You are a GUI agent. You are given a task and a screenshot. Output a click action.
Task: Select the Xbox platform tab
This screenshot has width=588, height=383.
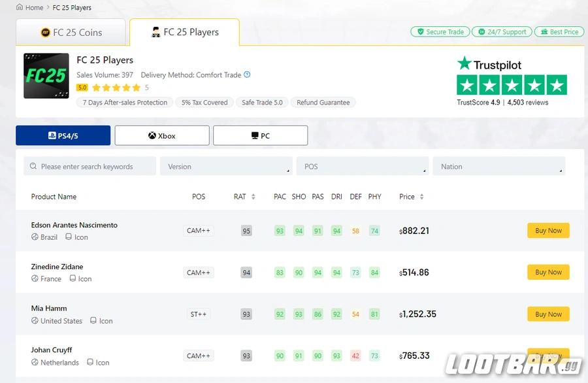(x=162, y=135)
